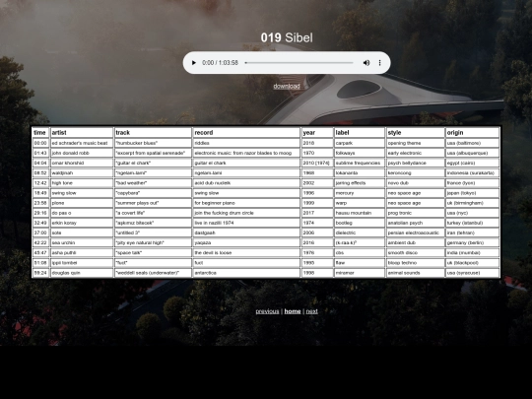The height and width of the screenshot is (399, 532).
Task: Click record cell 'antarctica'
Action: (246, 273)
